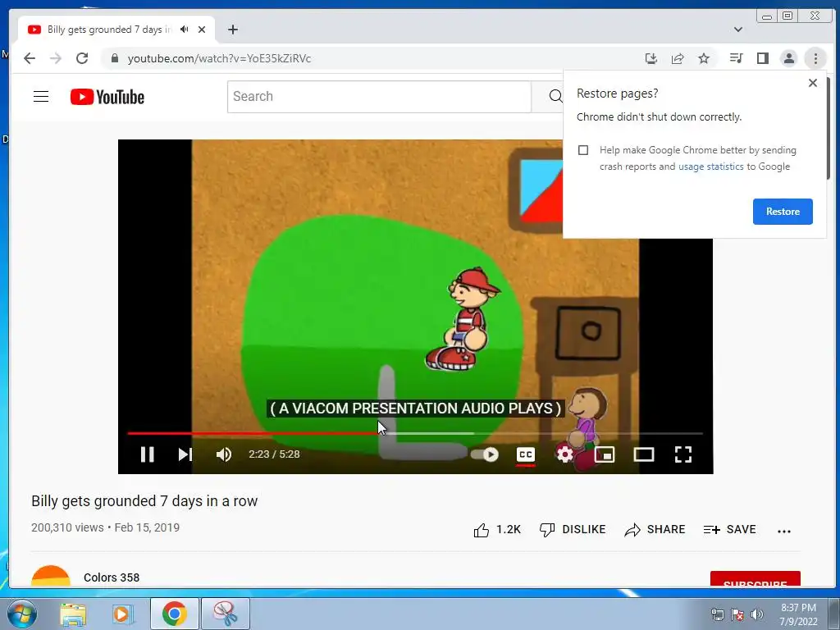Open taskbar clock 8:37 PM

pos(798,614)
